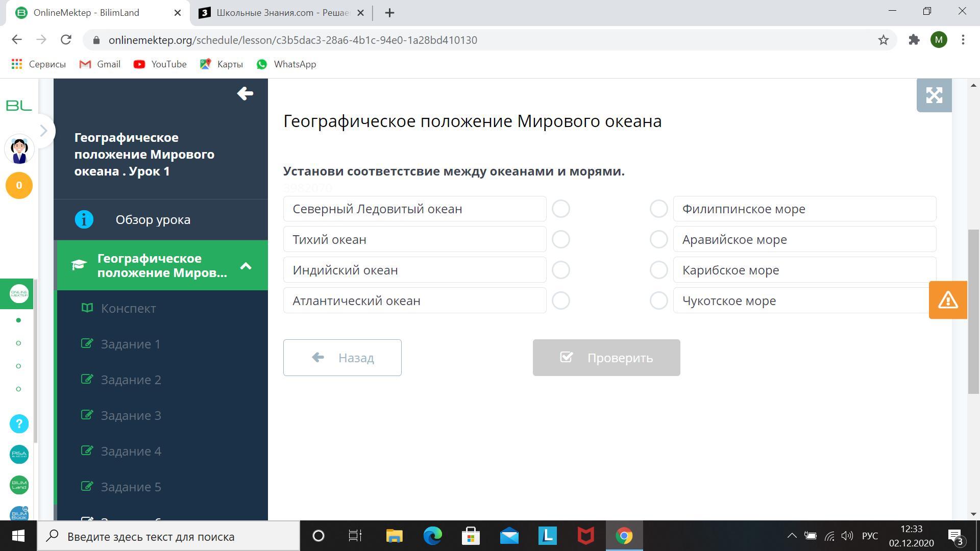Select radio next to Чукотское море
Image resolution: width=980 pixels, height=551 pixels.
(658, 300)
